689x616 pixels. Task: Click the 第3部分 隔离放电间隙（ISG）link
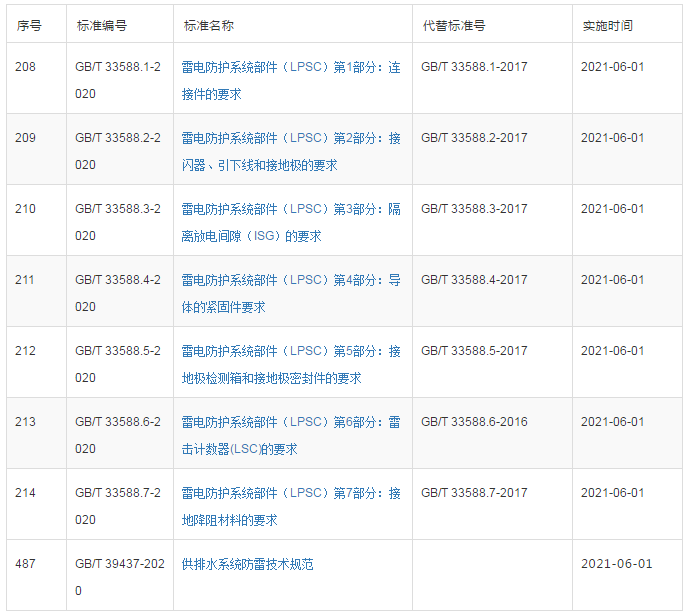pyautogui.click(x=290, y=210)
